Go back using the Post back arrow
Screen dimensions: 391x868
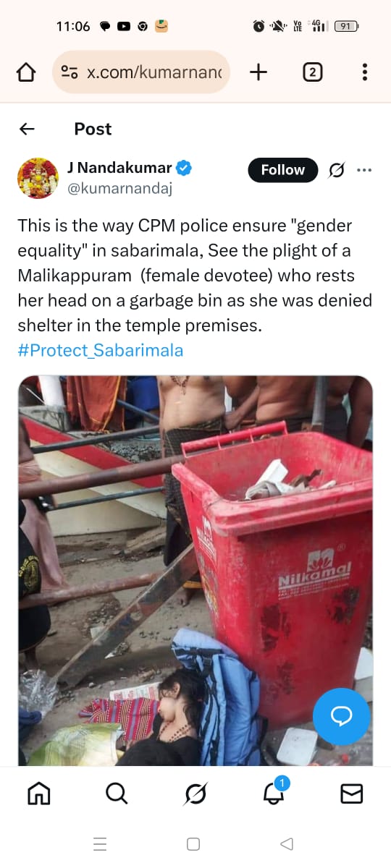pyautogui.click(x=27, y=129)
